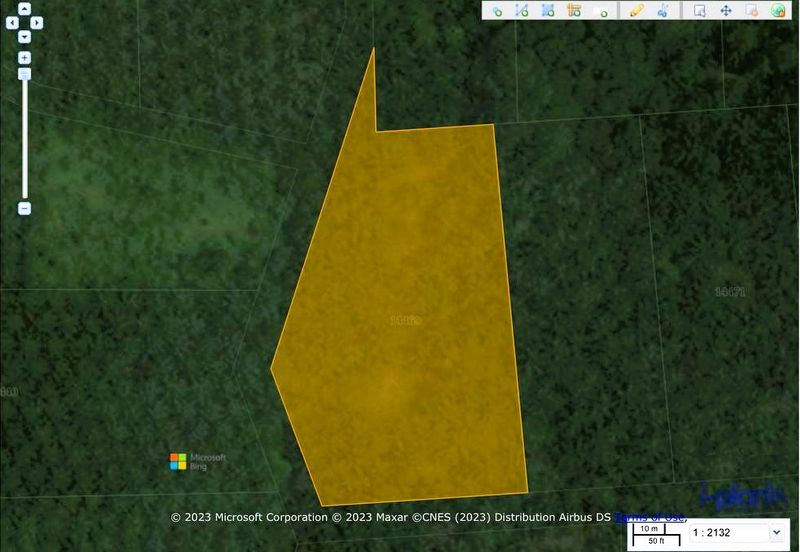Viewport: 800px width, 552px height.
Task: Click the pan up arrow button
Action: point(24,9)
